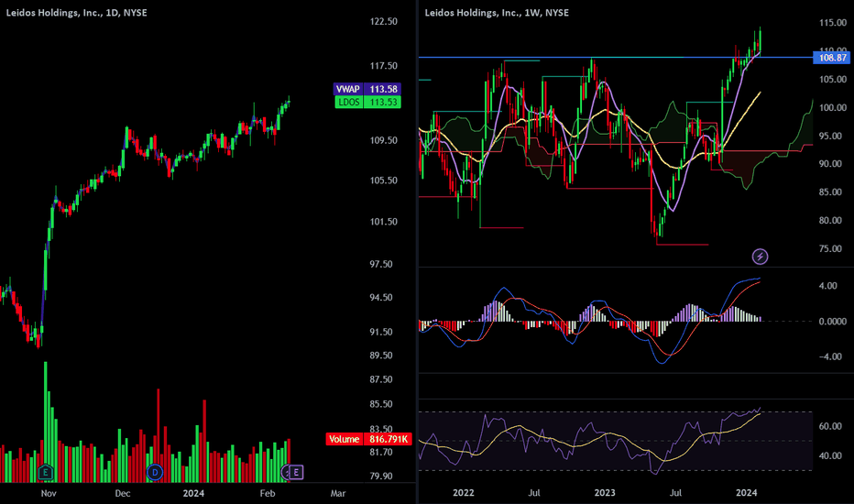Image resolution: width=854 pixels, height=504 pixels.
Task: Click the blue 108.87 horizontal line label
Action: 831,57
